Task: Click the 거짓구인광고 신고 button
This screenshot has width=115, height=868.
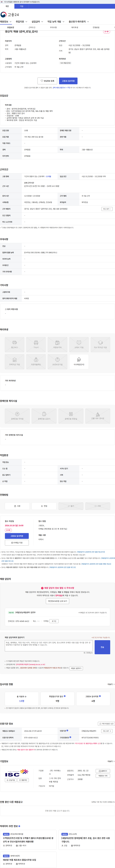Action: (106, 723)
